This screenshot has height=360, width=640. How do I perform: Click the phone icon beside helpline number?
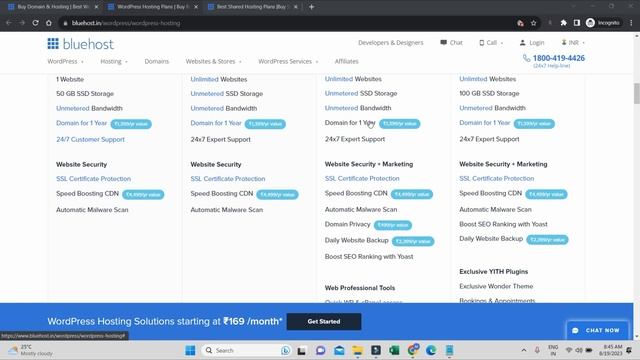click(527, 58)
